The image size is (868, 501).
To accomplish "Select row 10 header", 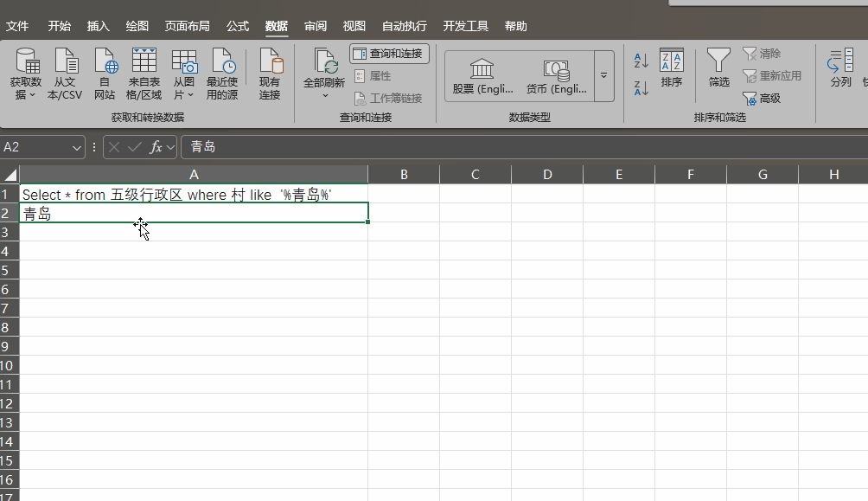I will (10, 366).
